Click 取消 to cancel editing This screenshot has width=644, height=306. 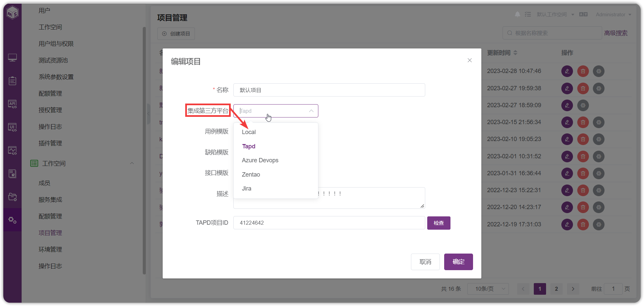click(x=425, y=262)
